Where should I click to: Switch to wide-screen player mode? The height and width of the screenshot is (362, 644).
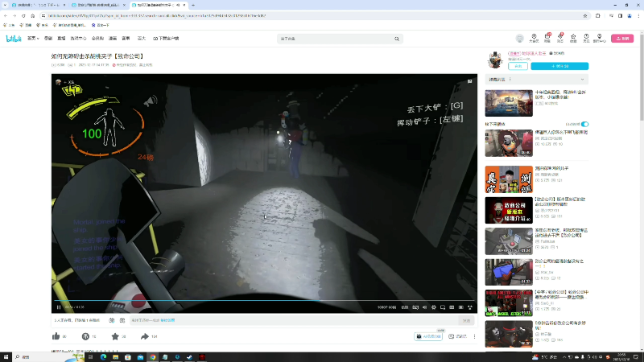coord(452,307)
